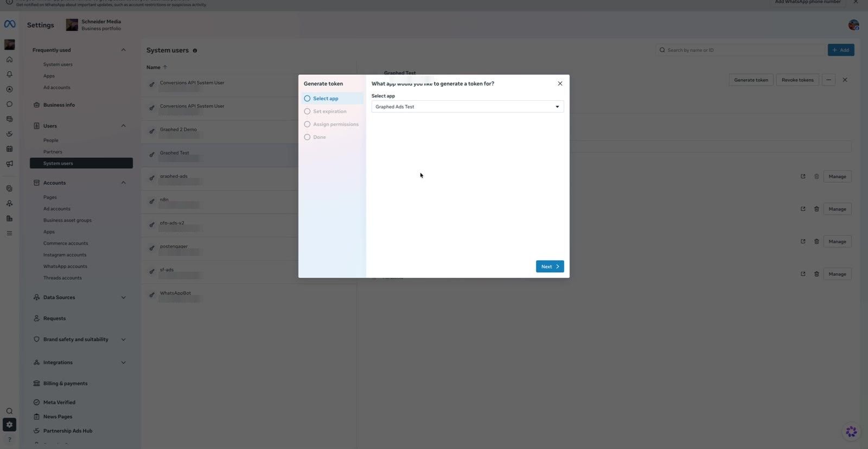Expand the Data Sources section
Image resolution: width=868 pixels, height=449 pixels.
[x=123, y=298]
